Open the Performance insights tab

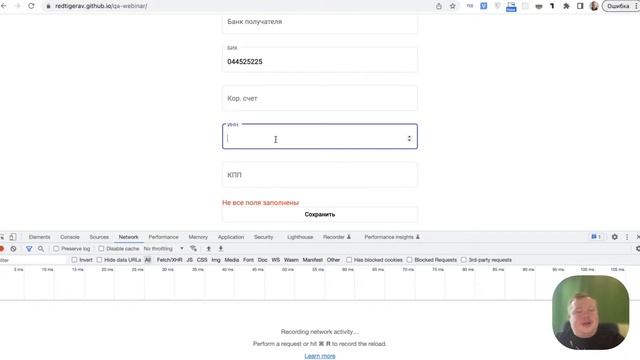392,237
